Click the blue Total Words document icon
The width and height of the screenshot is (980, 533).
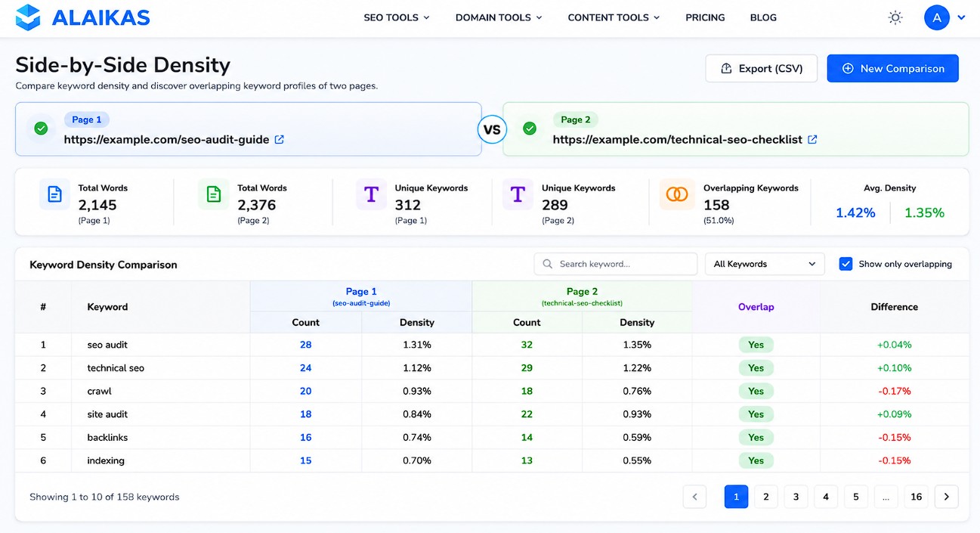(x=54, y=194)
